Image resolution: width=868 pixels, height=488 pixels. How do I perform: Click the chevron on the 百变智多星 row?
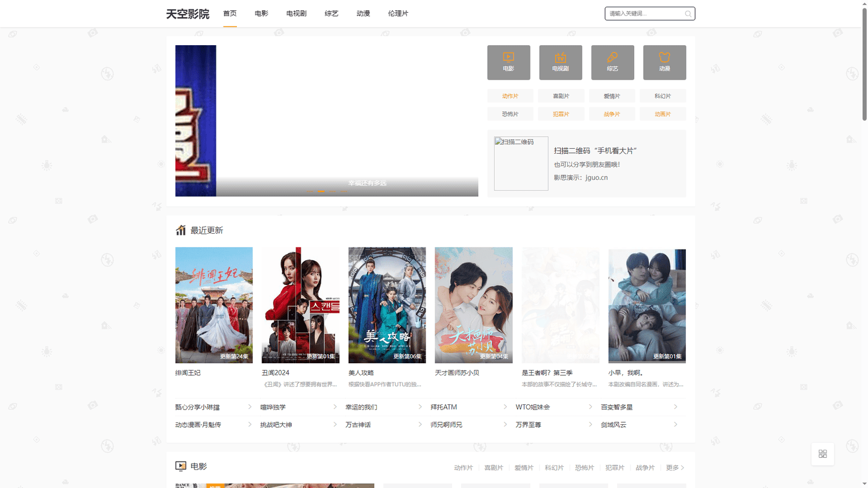coord(675,407)
